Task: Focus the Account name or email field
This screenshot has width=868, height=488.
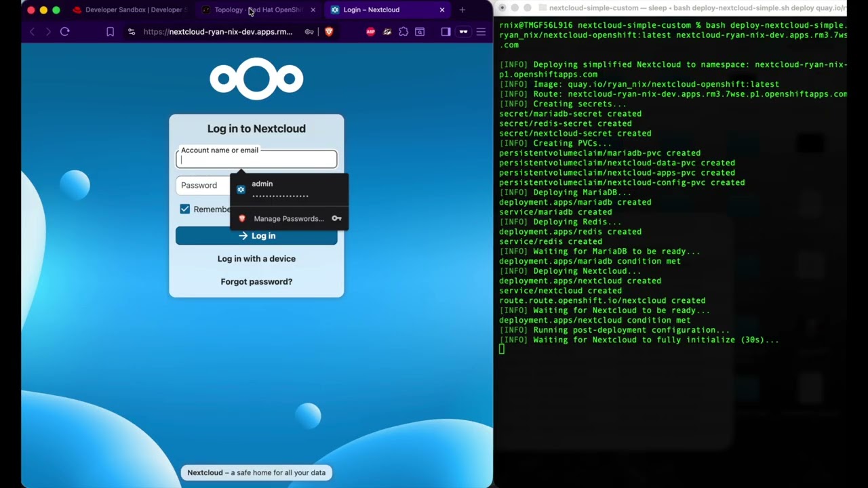Action: pyautogui.click(x=256, y=159)
